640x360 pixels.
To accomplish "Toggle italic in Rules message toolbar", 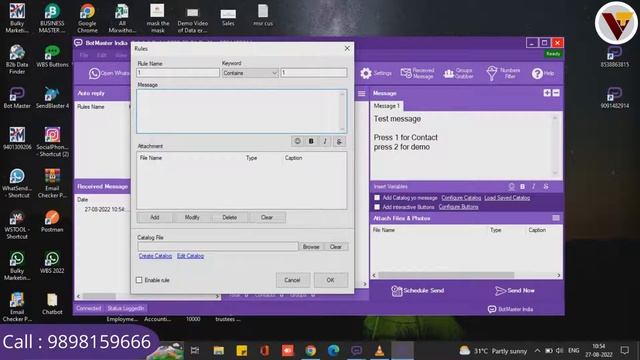I will click(x=325, y=141).
